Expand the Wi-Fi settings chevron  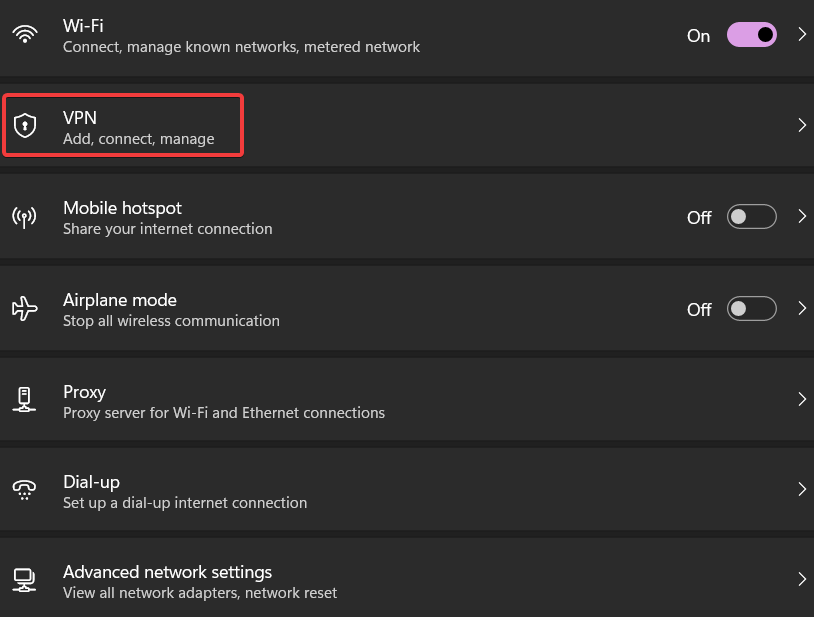click(802, 34)
